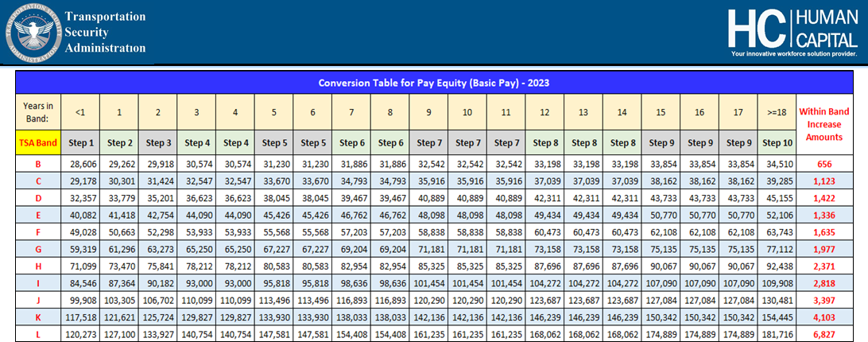
Task: Click the cell with value 40,082
Action: [80, 215]
